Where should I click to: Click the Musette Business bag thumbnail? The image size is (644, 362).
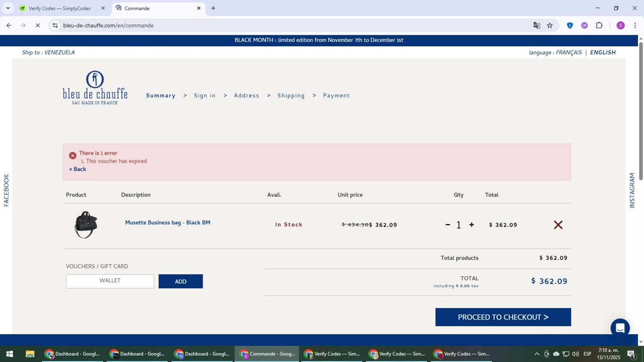[86, 225]
